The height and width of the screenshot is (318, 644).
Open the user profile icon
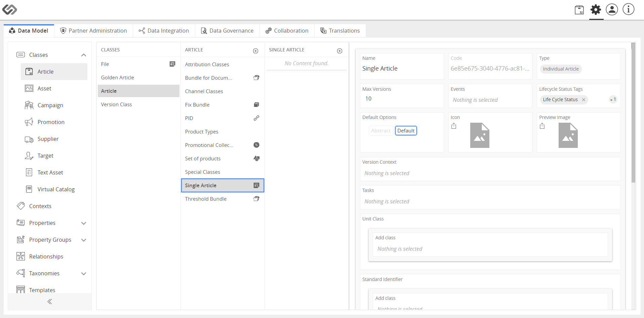point(612,9)
